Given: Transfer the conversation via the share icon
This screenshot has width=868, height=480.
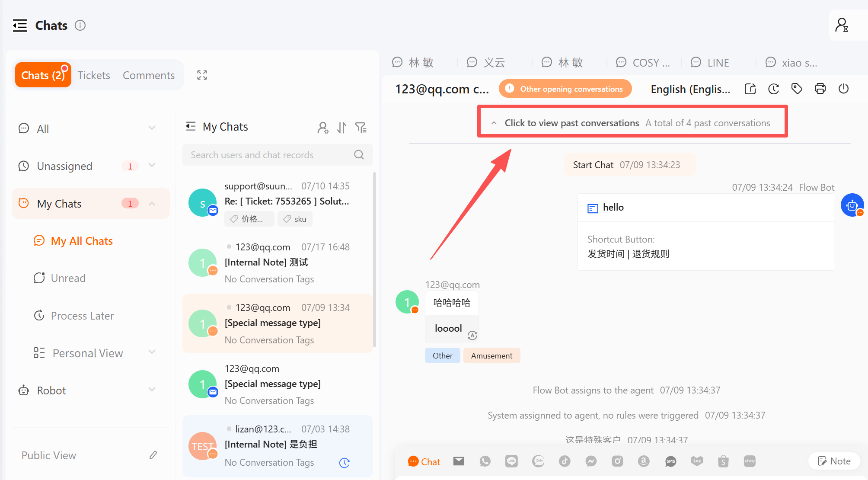Looking at the screenshot, I should [750, 89].
